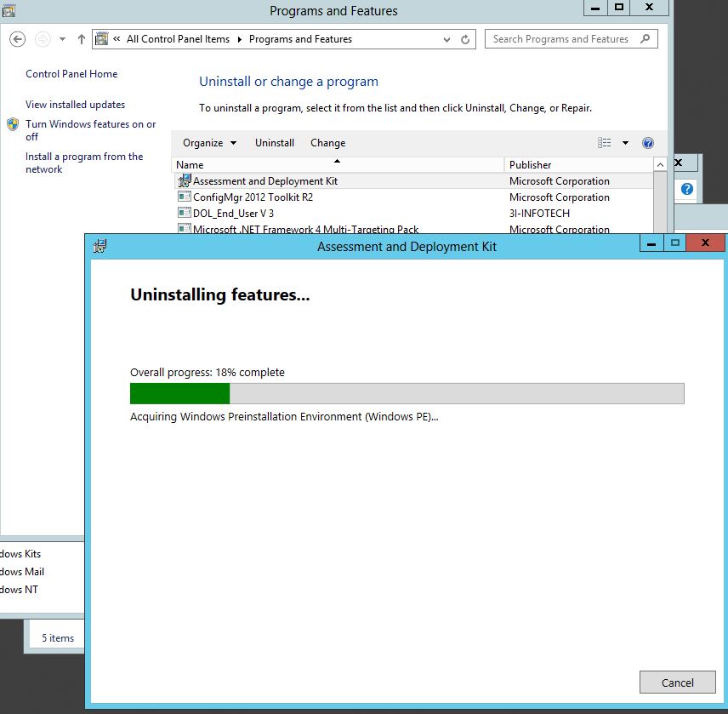This screenshot has height=714, width=728.
Task: Click the 'dows Mail' folder entry
Action: [22, 572]
